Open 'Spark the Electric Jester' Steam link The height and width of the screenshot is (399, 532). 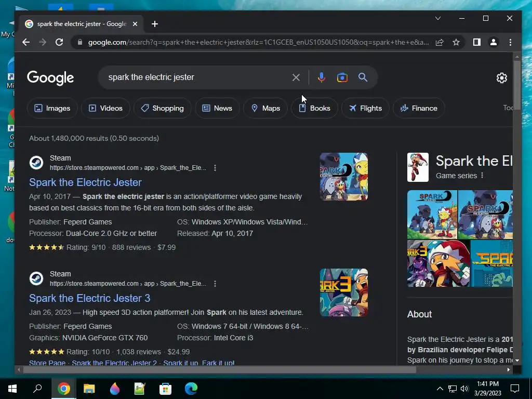click(x=85, y=182)
